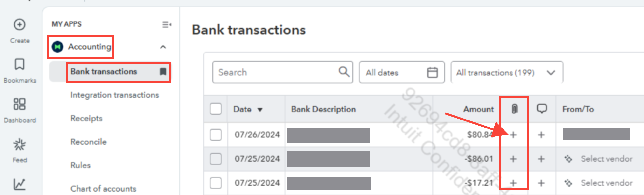The image size is (644, 195).
Task: Click the Create plus icon
Action: point(20,25)
